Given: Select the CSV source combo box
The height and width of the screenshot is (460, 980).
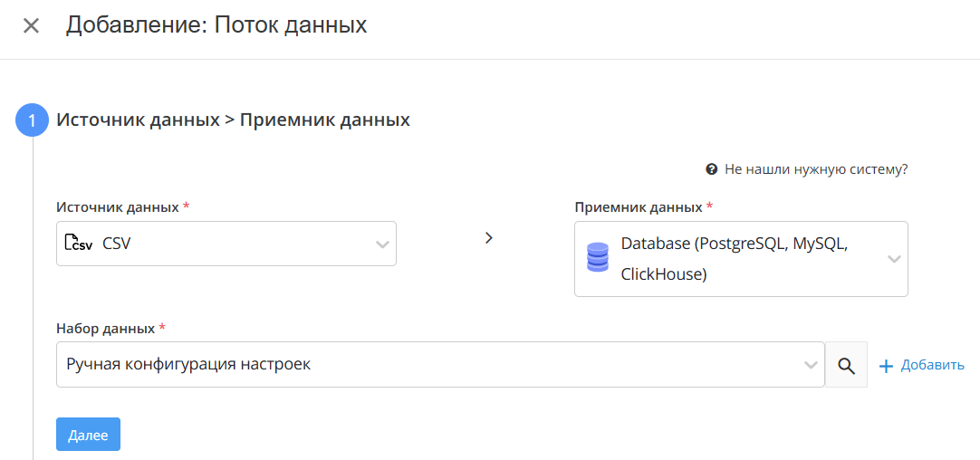Looking at the screenshot, I should pos(226,244).
